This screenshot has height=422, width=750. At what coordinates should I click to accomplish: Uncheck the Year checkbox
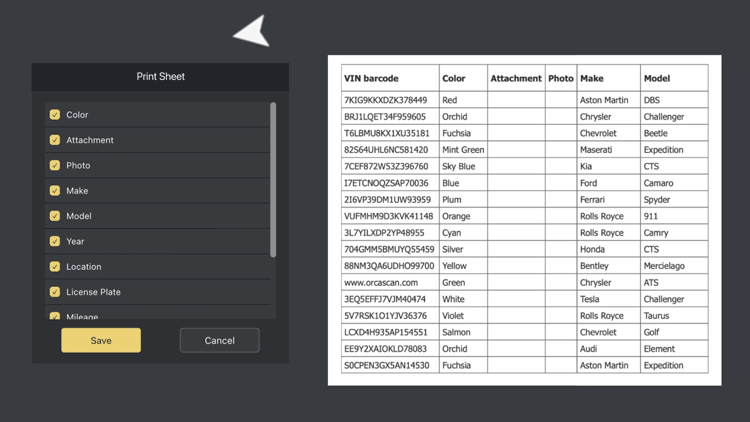(x=55, y=242)
